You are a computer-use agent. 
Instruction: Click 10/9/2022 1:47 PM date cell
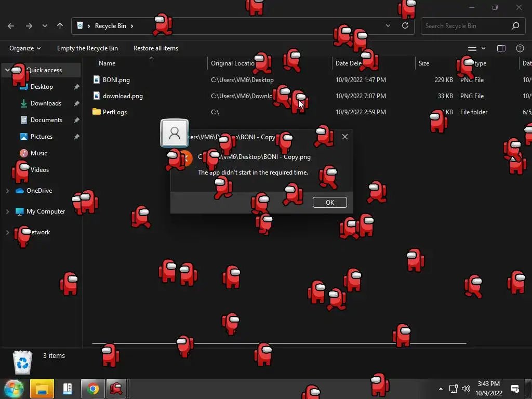(361, 80)
